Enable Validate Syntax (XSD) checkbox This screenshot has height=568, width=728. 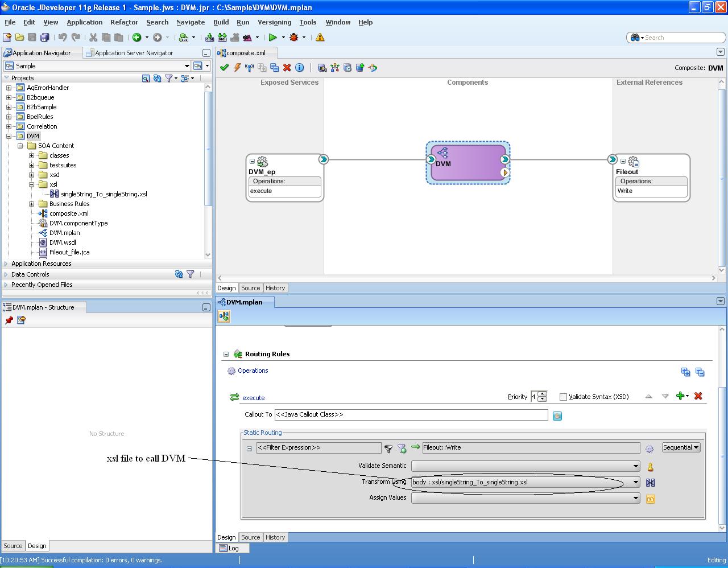(562, 397)
